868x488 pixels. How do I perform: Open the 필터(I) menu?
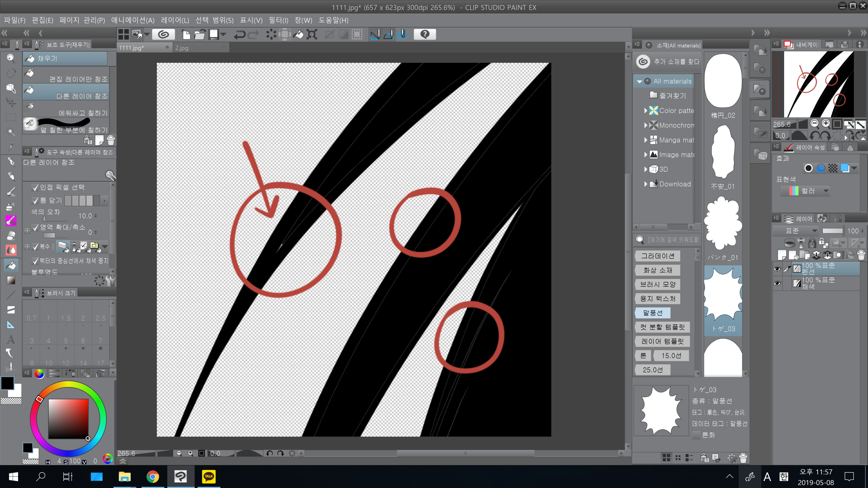click(278, 20)
